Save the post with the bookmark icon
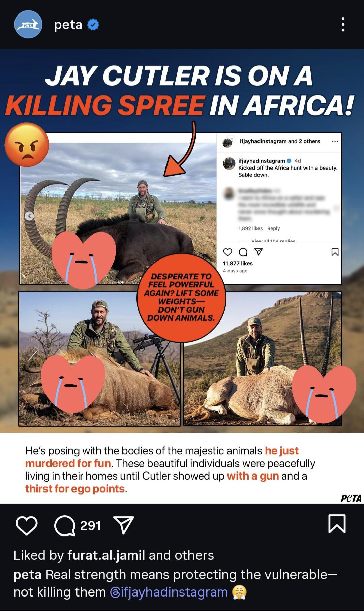The image size is (364, 611). pos(337,524)
